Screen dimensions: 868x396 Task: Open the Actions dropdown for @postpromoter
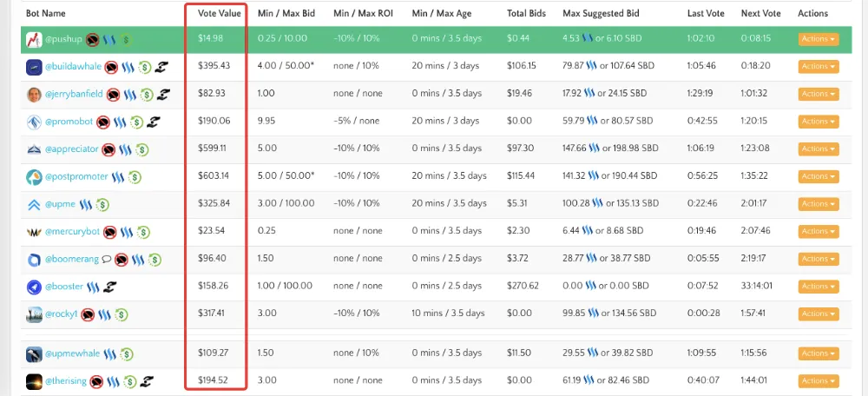point(819,176)
